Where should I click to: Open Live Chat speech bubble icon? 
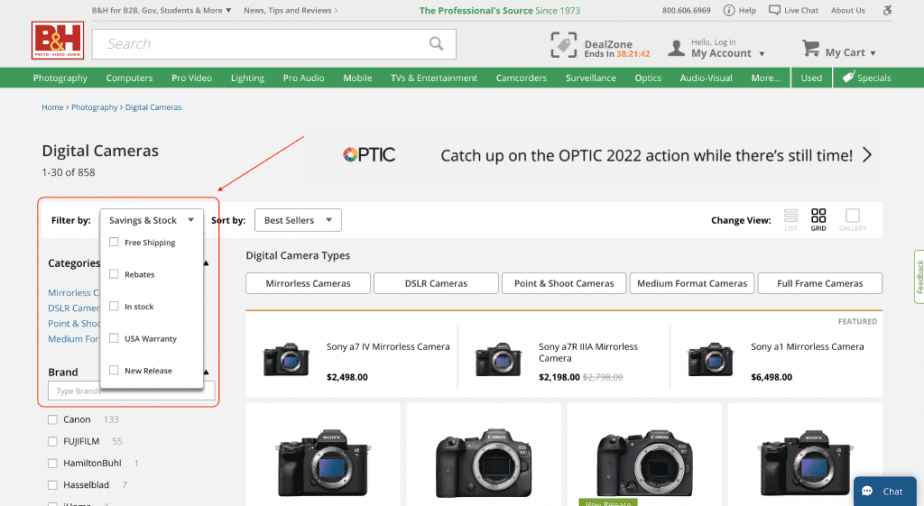[774, 10]
